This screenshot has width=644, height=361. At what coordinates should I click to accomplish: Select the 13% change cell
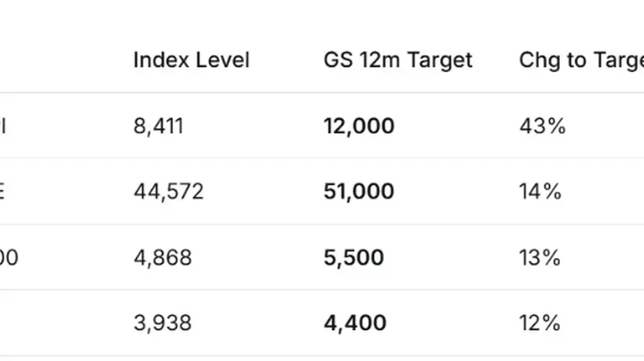point(540,257)
